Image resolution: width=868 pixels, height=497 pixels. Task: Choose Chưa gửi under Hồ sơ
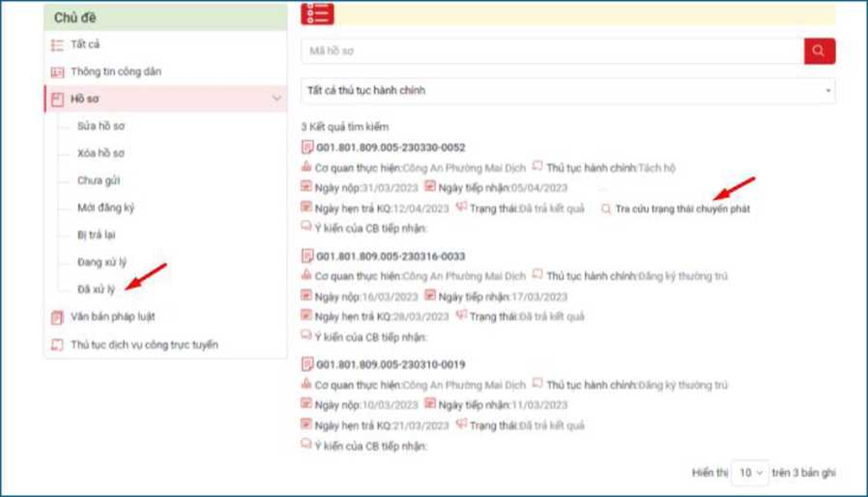coord(99,180)
